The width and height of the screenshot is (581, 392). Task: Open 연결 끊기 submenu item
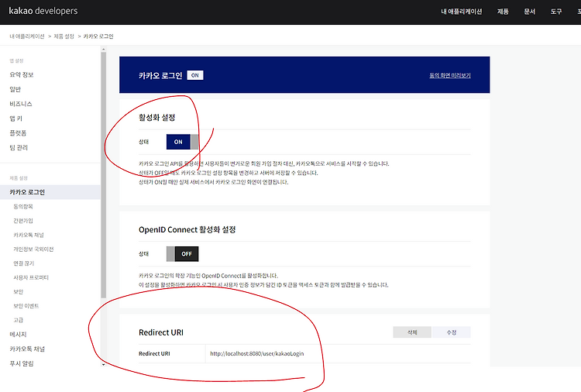[x=24, y=263]
